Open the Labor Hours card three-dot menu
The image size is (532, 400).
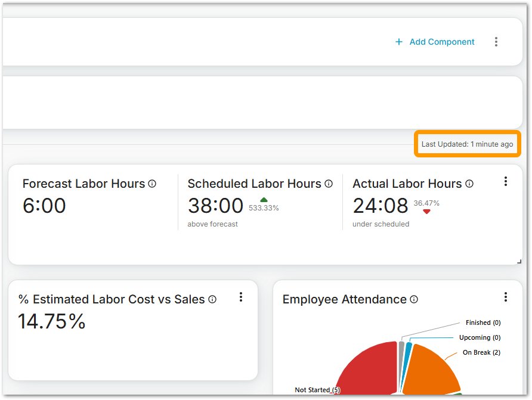pos(506,181)
